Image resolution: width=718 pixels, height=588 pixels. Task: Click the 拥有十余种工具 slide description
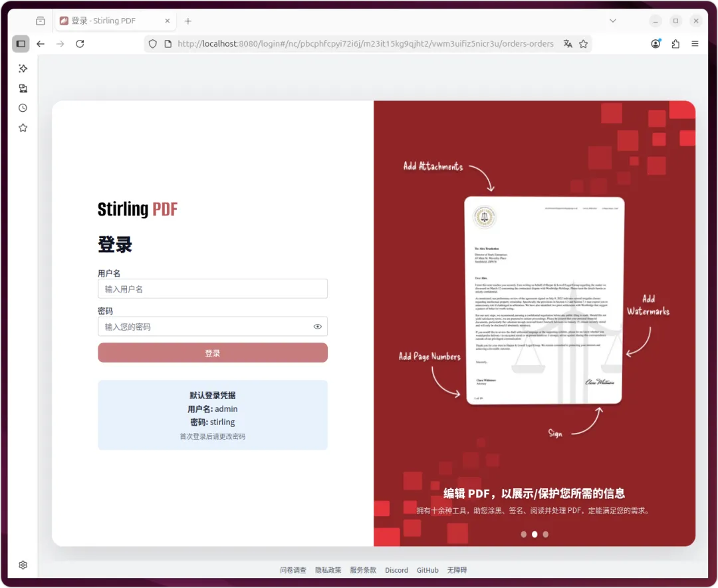tap(533, 511)
